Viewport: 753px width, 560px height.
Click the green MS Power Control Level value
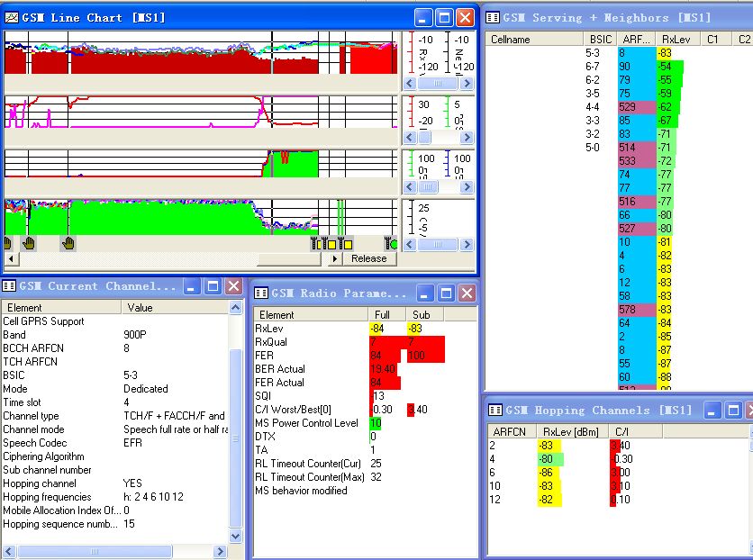(375, 423)
